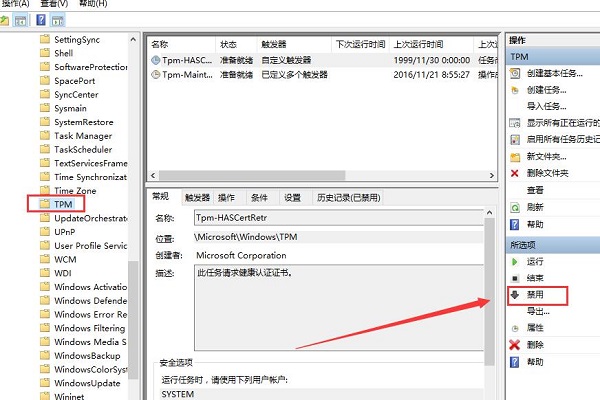Image resolution: width=600 pixels, height=400 pixels.
Task: Open the 帮助(H) menu
Action: tap(93, 3)
